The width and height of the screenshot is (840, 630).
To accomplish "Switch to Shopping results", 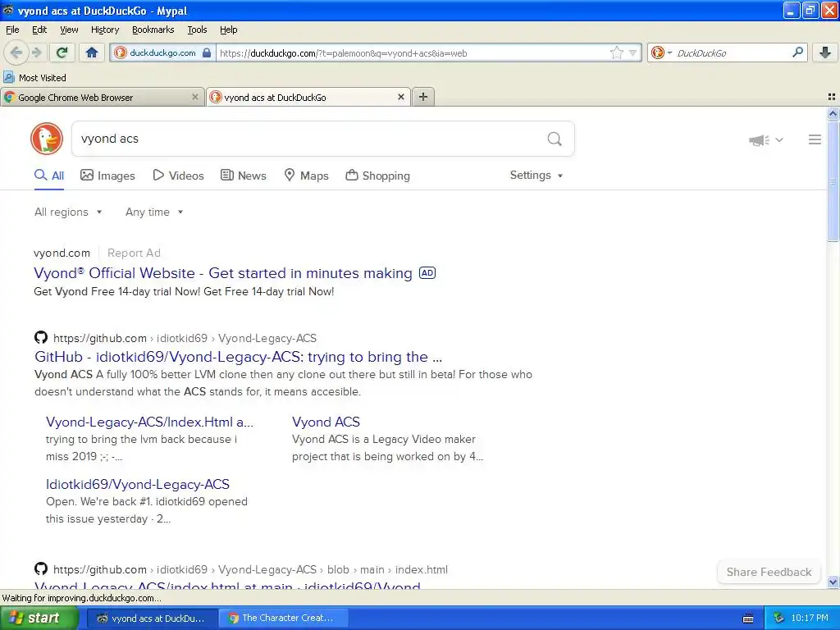I will point(377,176).
